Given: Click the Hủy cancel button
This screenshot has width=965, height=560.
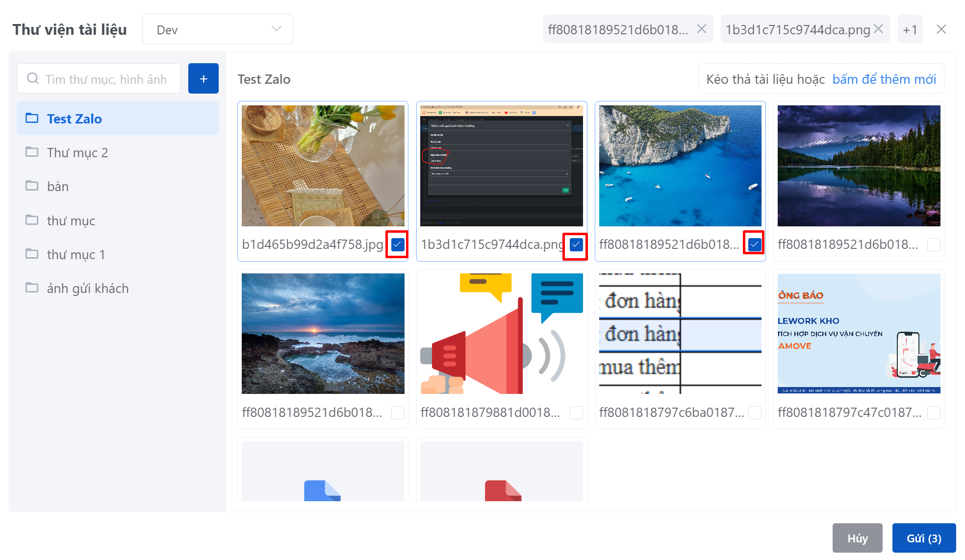Looking at the screenshot, I should pyautogui.click(x=857, y=538).
